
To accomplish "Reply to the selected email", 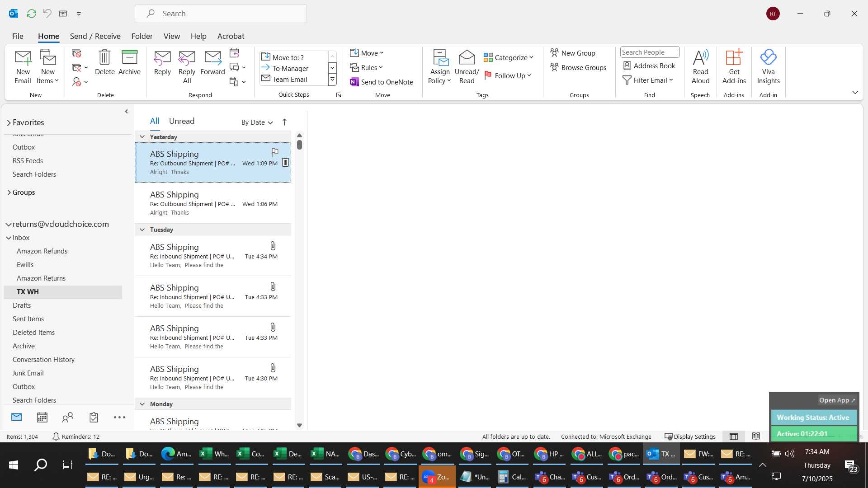I will [x=162, y=62].
